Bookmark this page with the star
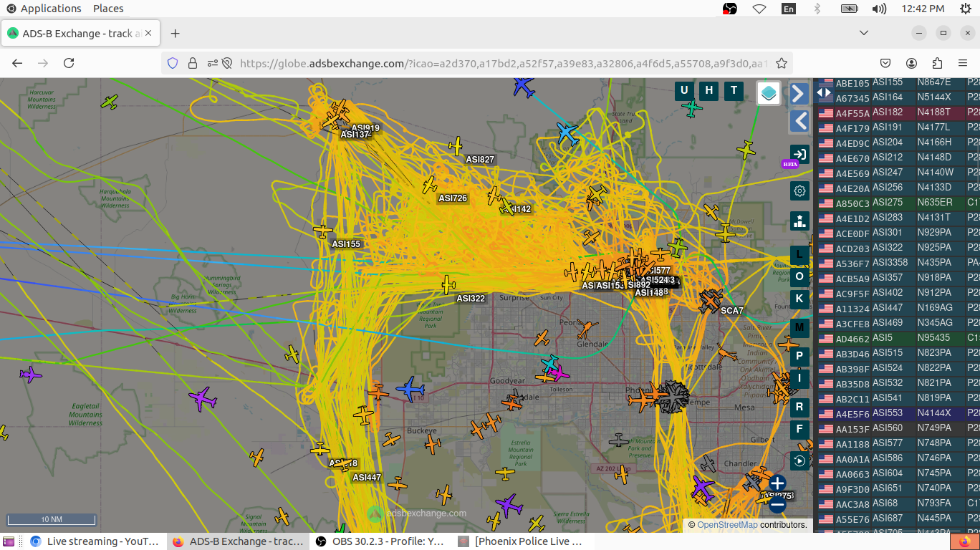Viewport: 980px width, 550px height. coord(782,63)
